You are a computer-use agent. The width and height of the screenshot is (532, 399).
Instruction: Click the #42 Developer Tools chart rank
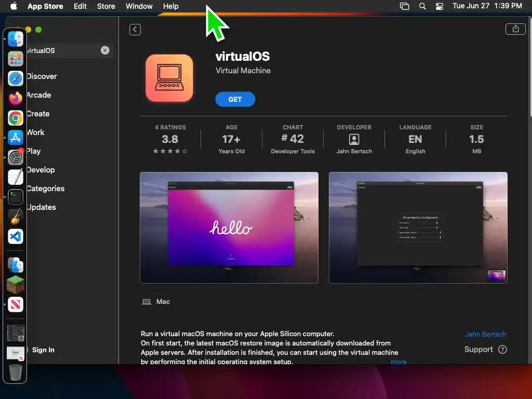(292, 139)
